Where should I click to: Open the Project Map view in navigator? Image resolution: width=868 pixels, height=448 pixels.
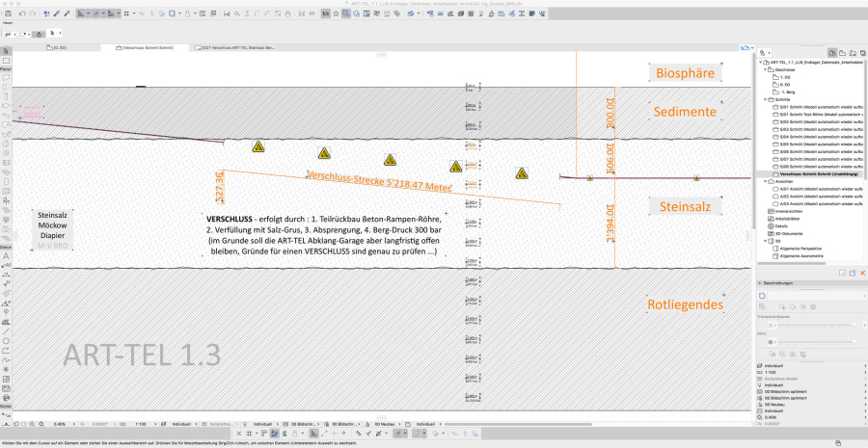tap(832, 51)
